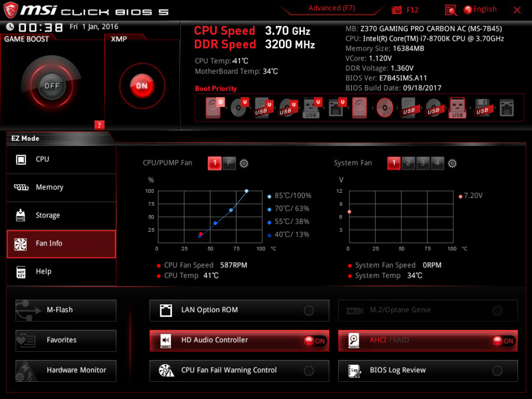Open the M-Flash utility
This screenshot has width=532, height=399.
tap(66, 310)
